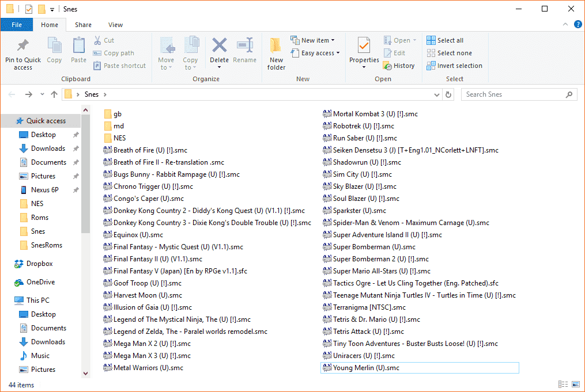Viewport: 585px width, 392px height.
Task: Open the Properties dropdown arrow
Action: click(x=364, y=67)
